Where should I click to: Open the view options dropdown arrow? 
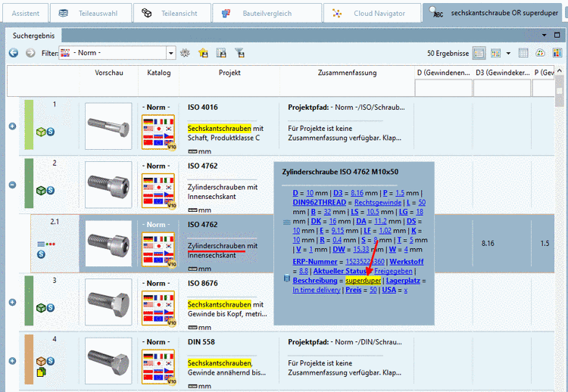508,53
